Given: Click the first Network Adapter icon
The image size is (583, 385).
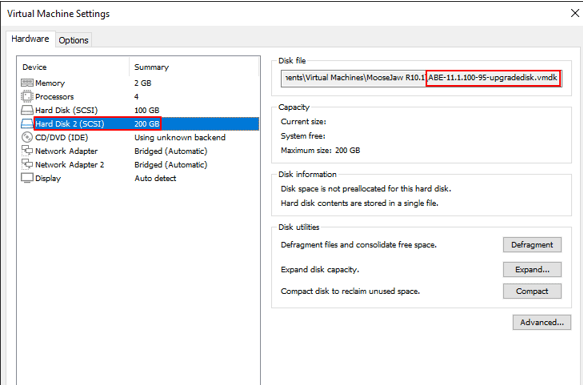Looking at the screenshot, I should click(x=27, y=151).
